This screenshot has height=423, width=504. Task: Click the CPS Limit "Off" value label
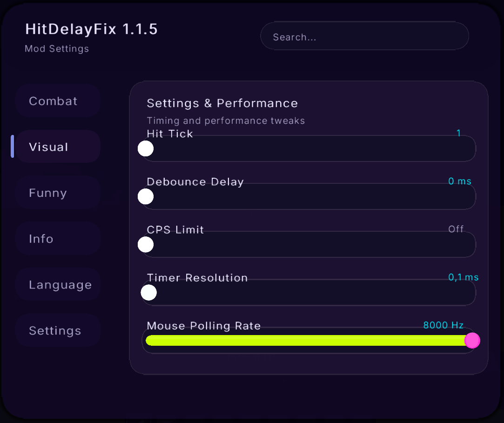point(456,229)
